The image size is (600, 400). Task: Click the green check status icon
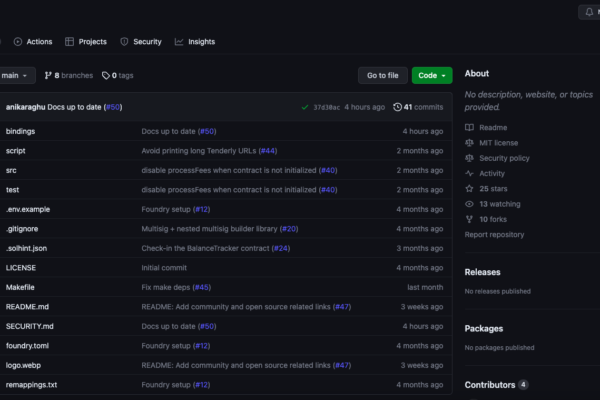(x=305, y=107)
